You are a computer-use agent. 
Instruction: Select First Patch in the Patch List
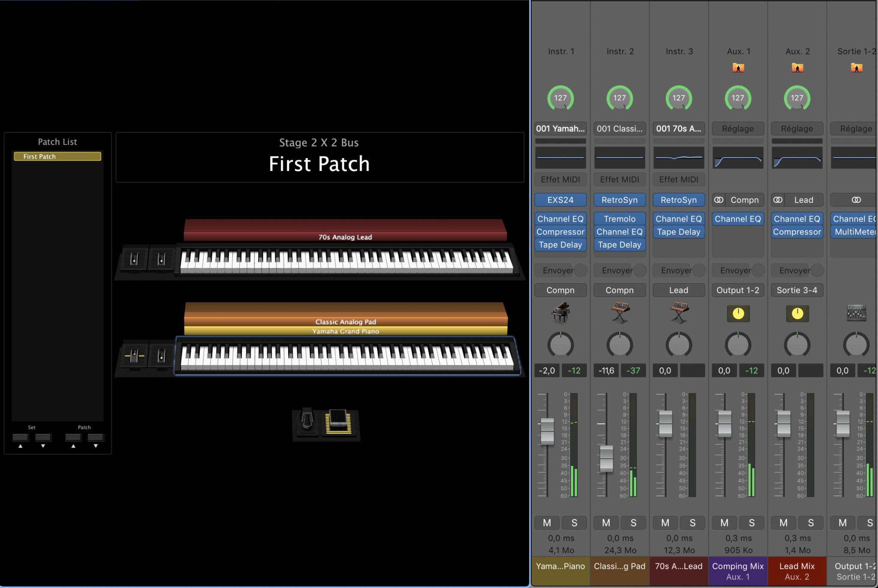tap(57, 156)
